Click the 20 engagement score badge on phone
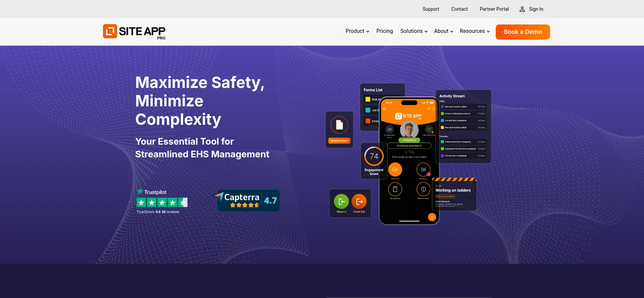This screenshot has width=644, height=298. point(389,129)
